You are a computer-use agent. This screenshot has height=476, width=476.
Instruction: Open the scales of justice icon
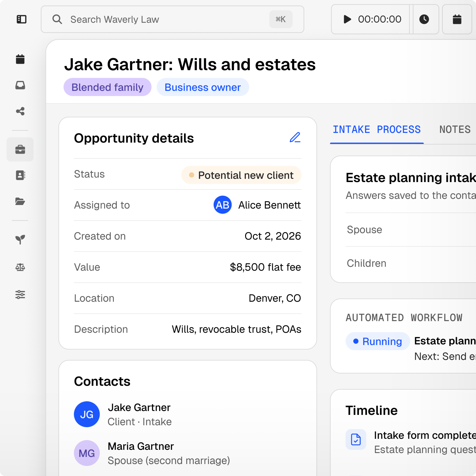click(20, 267)
